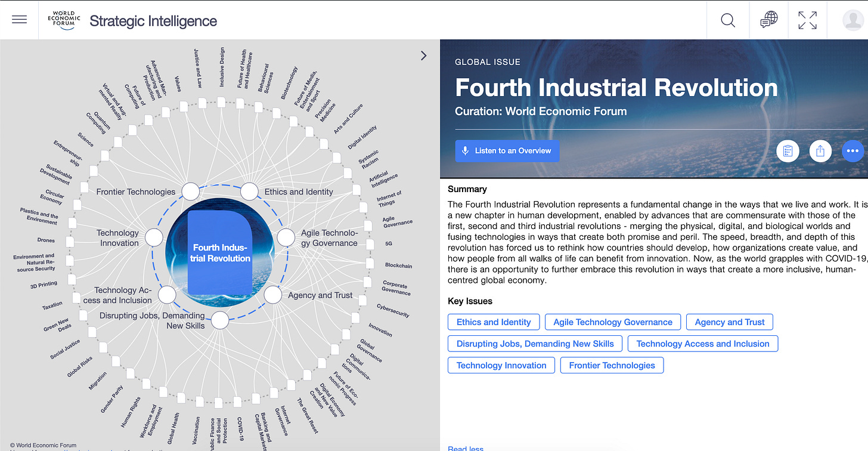
Task: Select the Plastics and the Environment topic
Action: tap(39, 217)
